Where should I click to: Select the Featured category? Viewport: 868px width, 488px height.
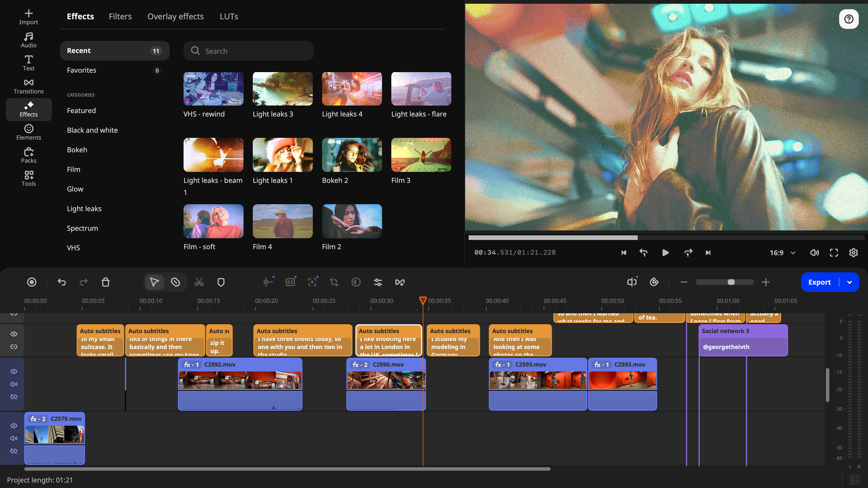pyautogui.click(x=81, y=110)
